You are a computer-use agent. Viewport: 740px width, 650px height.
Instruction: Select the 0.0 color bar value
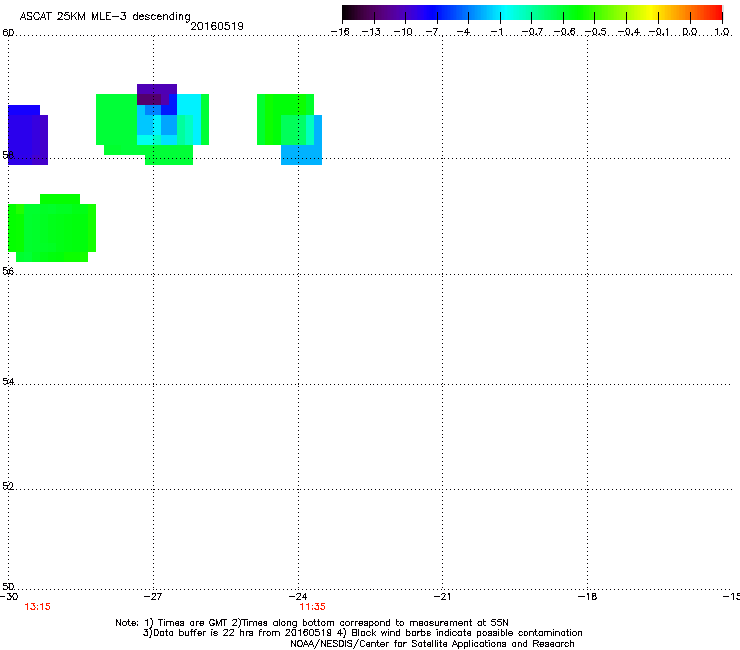pos(690,32)
